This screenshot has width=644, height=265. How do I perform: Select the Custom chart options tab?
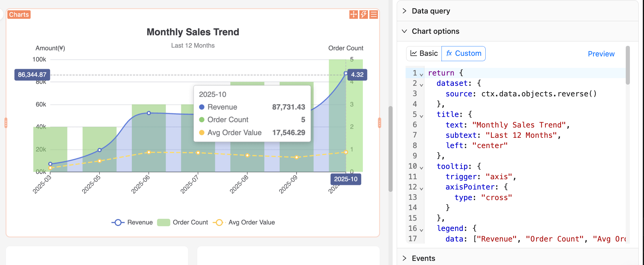464,53
